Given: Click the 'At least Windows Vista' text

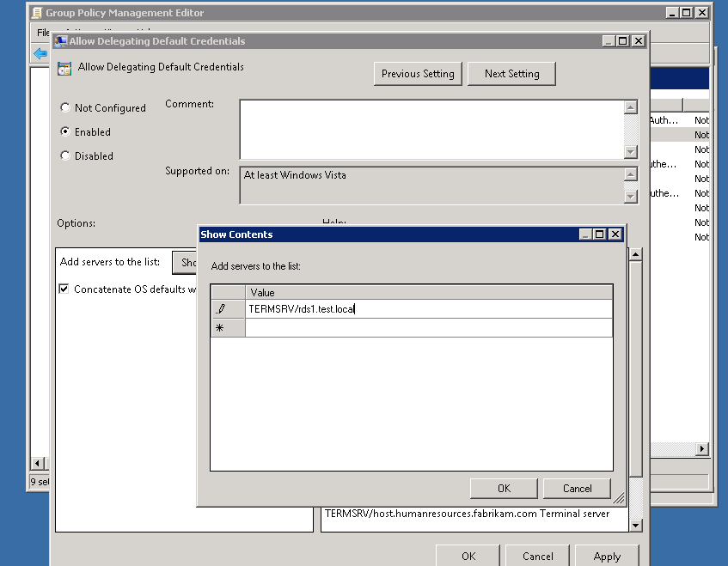Looking at the screenshot, I should click(295, 175).
